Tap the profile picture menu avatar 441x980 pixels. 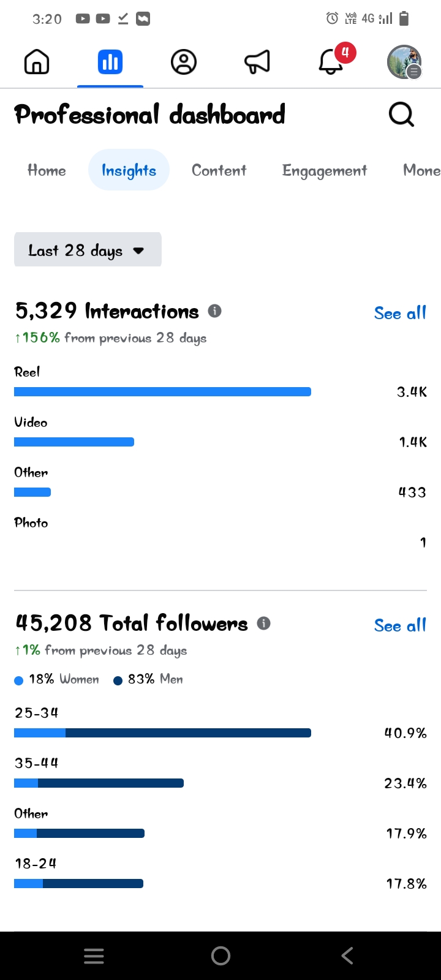pos(404,62)
